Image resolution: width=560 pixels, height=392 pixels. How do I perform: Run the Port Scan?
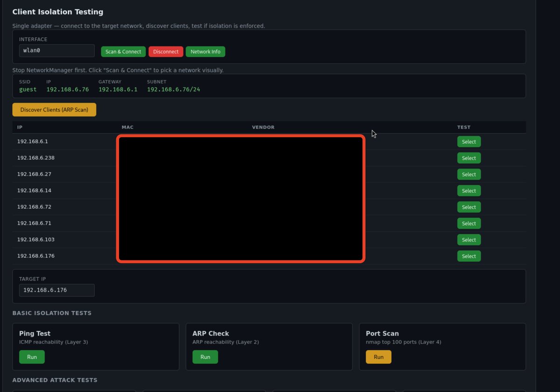(x=378, y=357)
